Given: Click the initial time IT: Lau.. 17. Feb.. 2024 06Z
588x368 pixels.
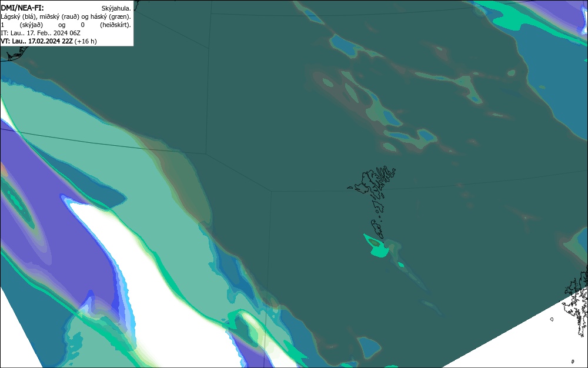Looking at the screenshot, I should click(x=41, y=33).
